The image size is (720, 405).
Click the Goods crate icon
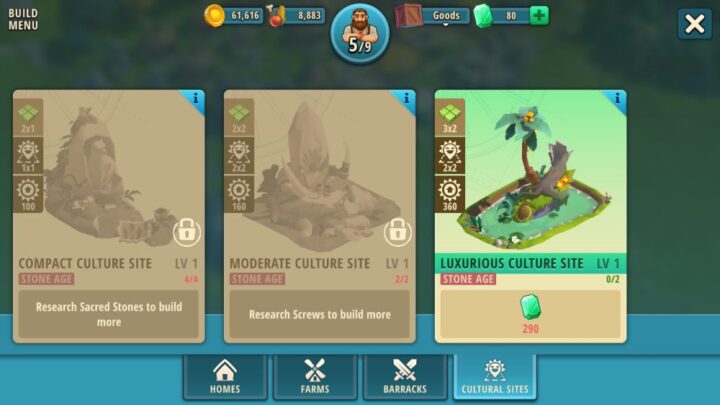tap(408, 15)
